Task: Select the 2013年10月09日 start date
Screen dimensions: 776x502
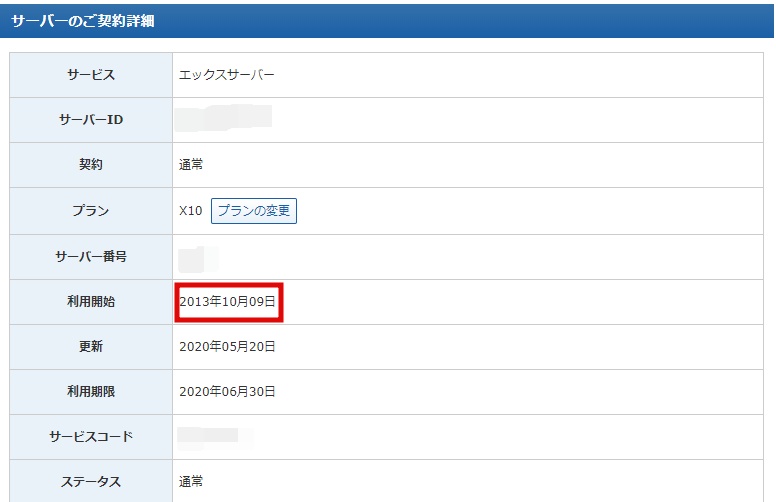Action: coord(227,301)
